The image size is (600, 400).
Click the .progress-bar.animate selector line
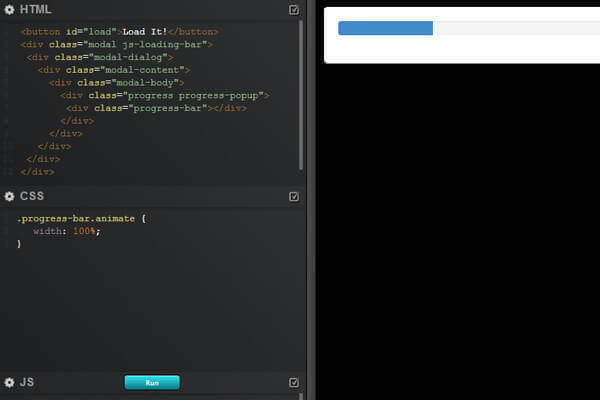click(x=82, y=218)
